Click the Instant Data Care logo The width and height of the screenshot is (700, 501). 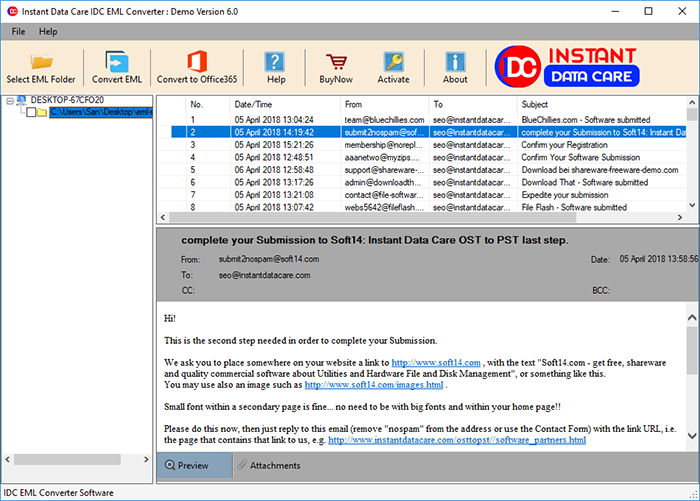click(x=567, y=67)
